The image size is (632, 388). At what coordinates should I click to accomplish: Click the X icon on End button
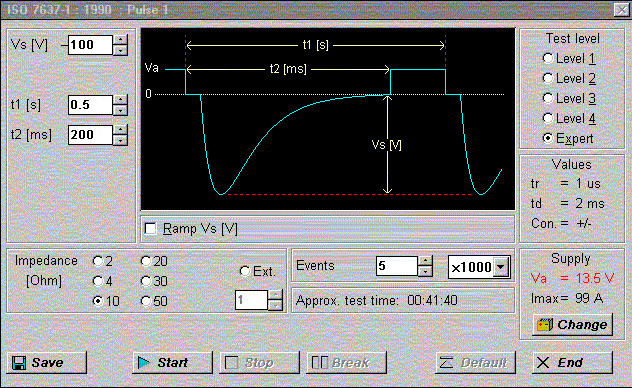pos(543,363)
